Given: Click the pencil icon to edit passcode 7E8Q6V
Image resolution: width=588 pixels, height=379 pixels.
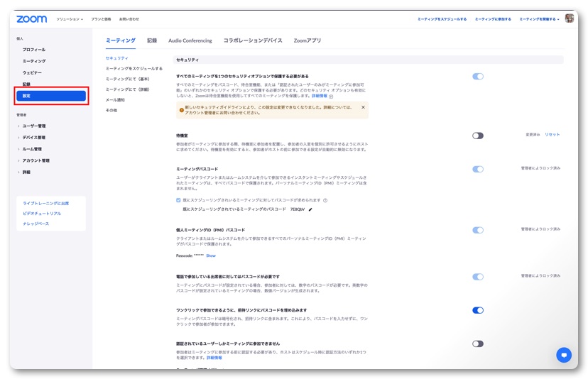Looking at the screenshot, I should 310,209.
